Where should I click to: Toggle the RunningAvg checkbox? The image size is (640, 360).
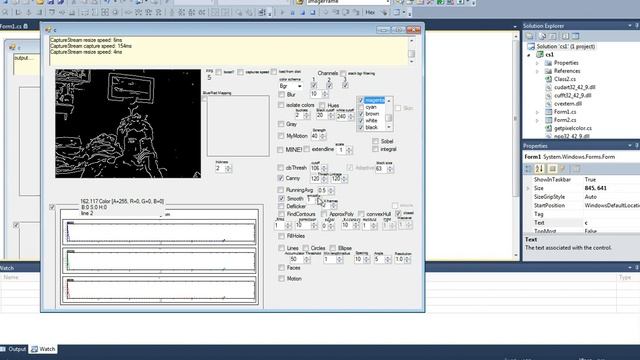pyautogui.click(x=280, y=190)
